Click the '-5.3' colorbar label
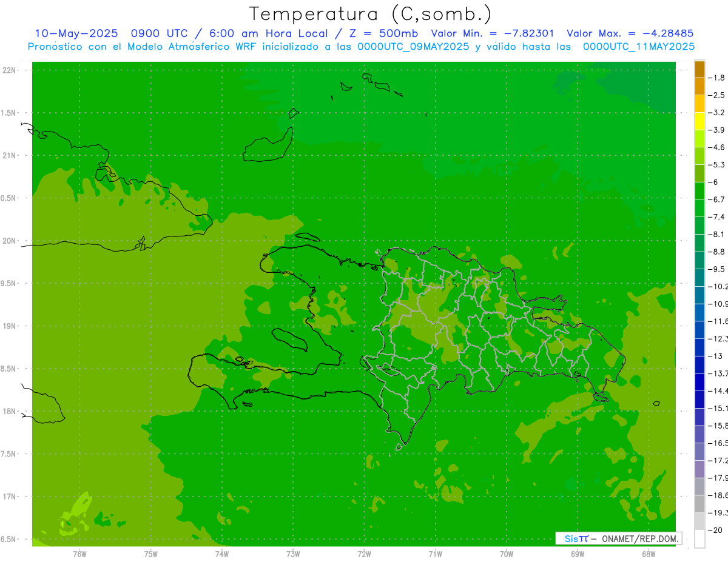 (716, 165)
